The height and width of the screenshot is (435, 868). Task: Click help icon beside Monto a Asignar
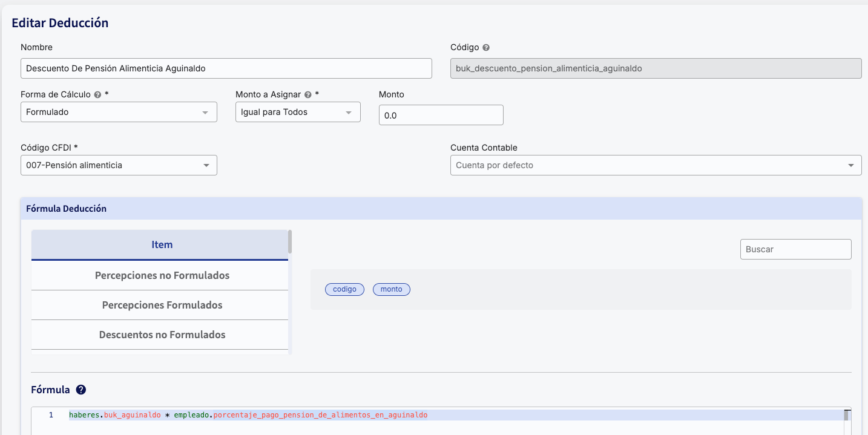[308, 95]
